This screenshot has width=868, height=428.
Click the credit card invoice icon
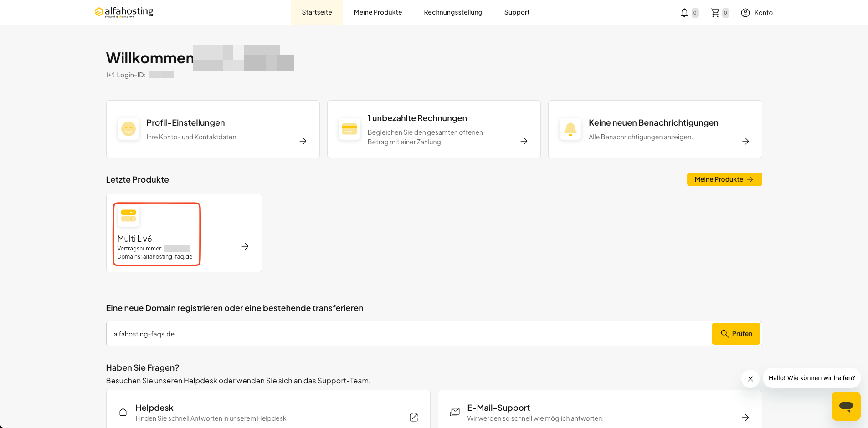tap(349, 129)
